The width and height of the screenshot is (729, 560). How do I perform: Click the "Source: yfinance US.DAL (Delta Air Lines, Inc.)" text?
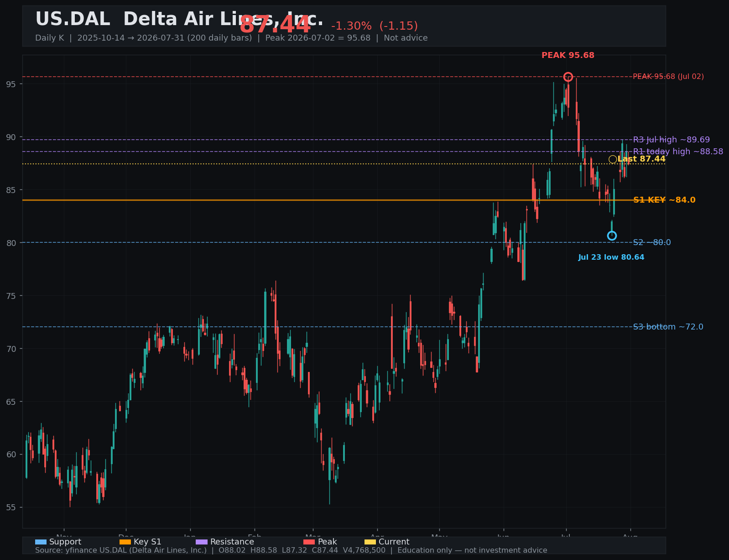121,550
